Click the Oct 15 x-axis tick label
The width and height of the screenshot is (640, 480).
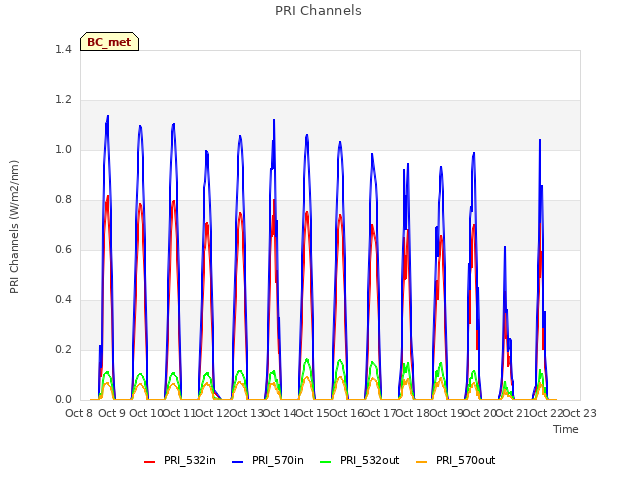click(312, 413)
